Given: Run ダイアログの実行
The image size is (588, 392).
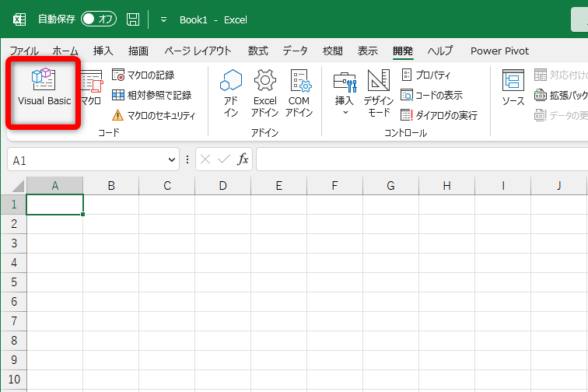Looking at the screenshot, I should [x=439, y=115].
